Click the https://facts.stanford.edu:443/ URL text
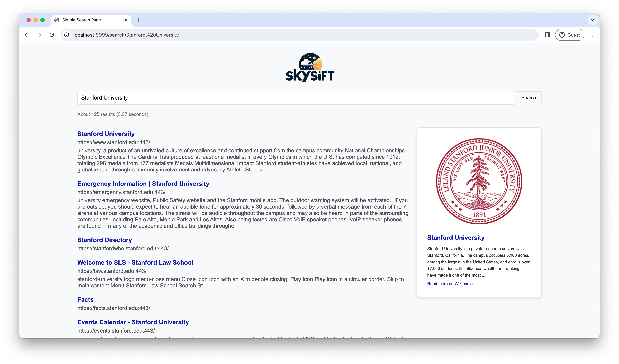The image size is (619, 364). pyautogui.click(x=114, y=308)
